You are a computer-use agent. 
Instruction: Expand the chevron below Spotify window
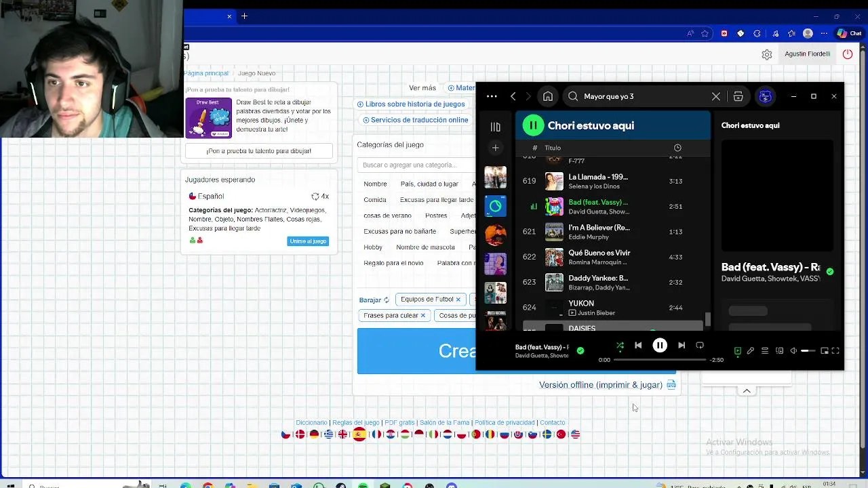click(x=747, y=391)
